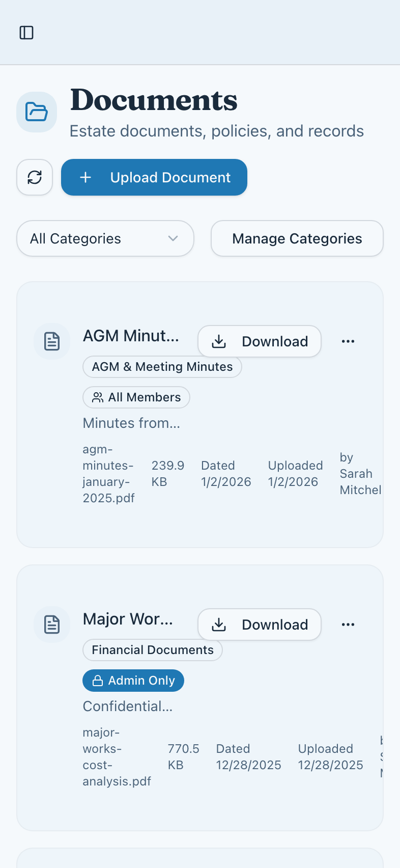Toggle the sidebar panel icon
The width and height of the screenshot is (400, 868).
pos(26,33)
